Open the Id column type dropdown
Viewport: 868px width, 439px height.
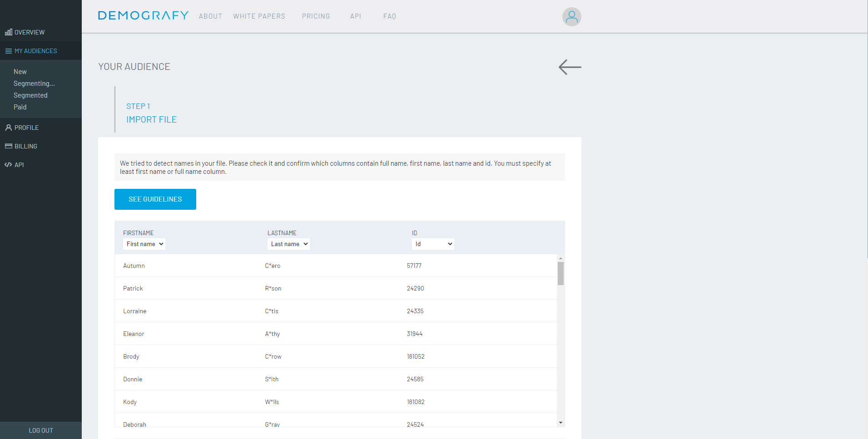point(433,244)
